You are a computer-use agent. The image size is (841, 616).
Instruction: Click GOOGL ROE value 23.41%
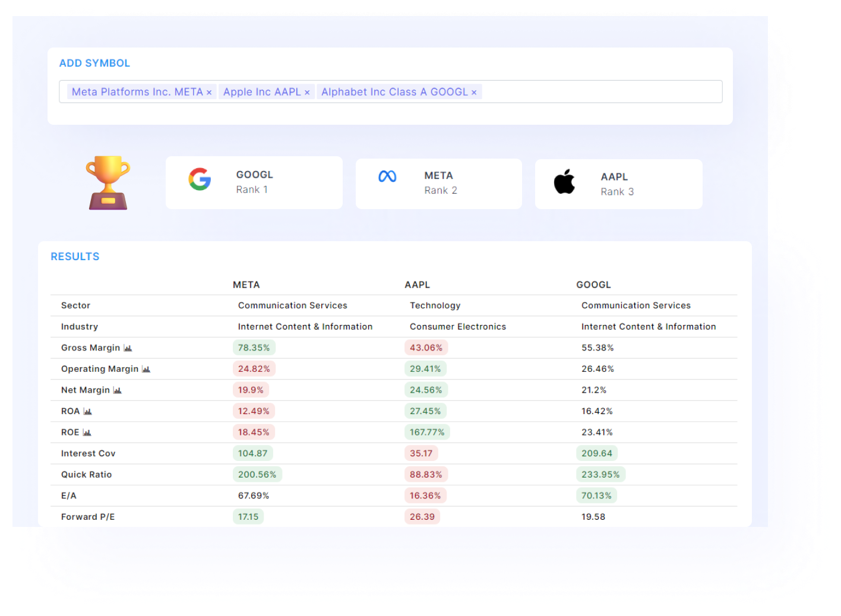[597, 432]
